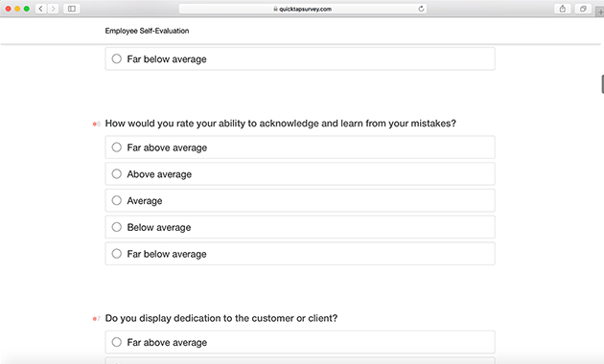Click the Employee Self-Evaluation header title
Viewport: 604px width, 364px height.
pyautogui.click(x=147, y=31)
